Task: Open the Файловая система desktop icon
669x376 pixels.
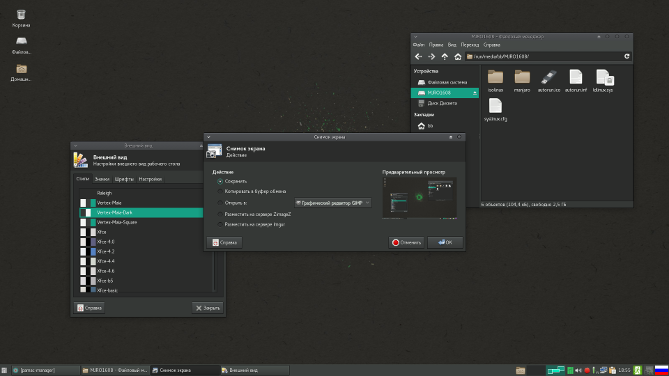Action: pyautogui.click(x=21, y=46)
